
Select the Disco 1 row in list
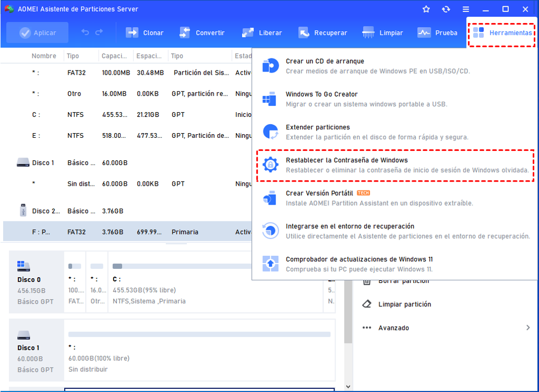(127, 163)
